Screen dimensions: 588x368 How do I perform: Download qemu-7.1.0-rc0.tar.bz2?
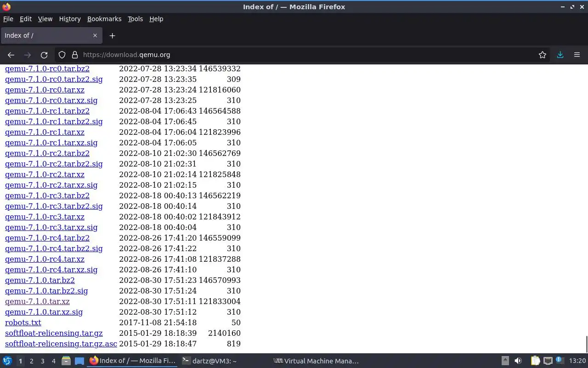point(47,69)
